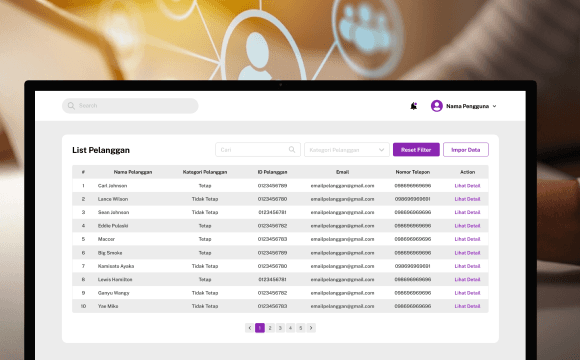
Task: Open Lihat Detail for Big Smoke
Action: click(467, 253)
